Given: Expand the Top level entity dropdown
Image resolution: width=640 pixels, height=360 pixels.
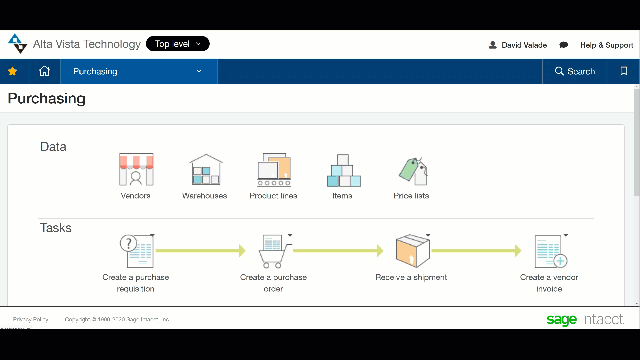Looking at the screenshot, I should point(178,44).
